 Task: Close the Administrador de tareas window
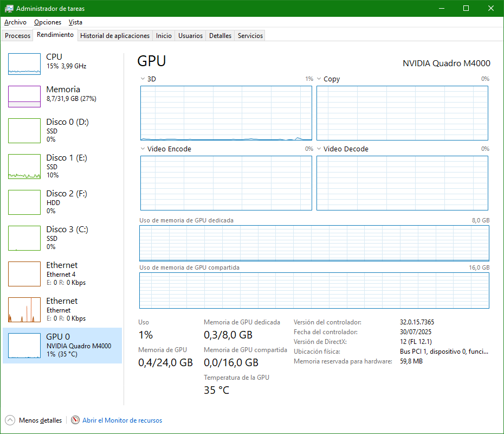point(491,8)
